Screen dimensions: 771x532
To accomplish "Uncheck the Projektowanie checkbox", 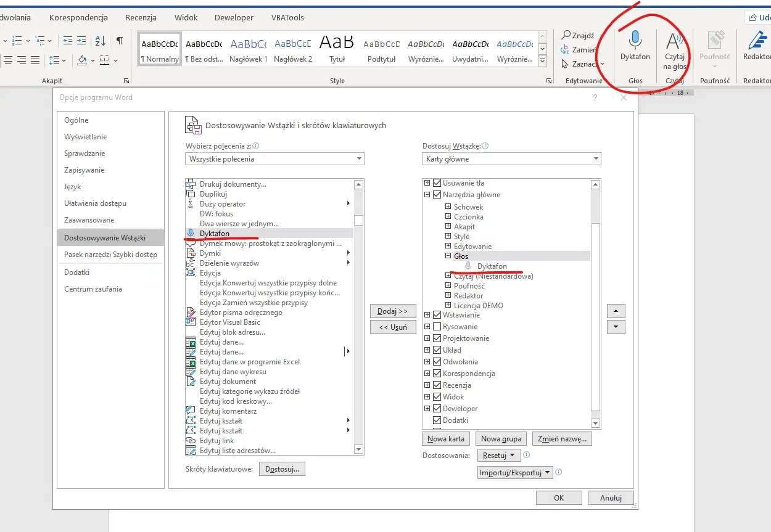I will pos(437,338).
